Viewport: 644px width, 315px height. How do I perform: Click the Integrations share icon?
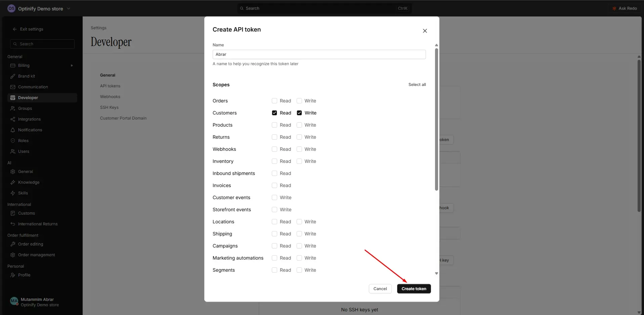pos(13,119)
